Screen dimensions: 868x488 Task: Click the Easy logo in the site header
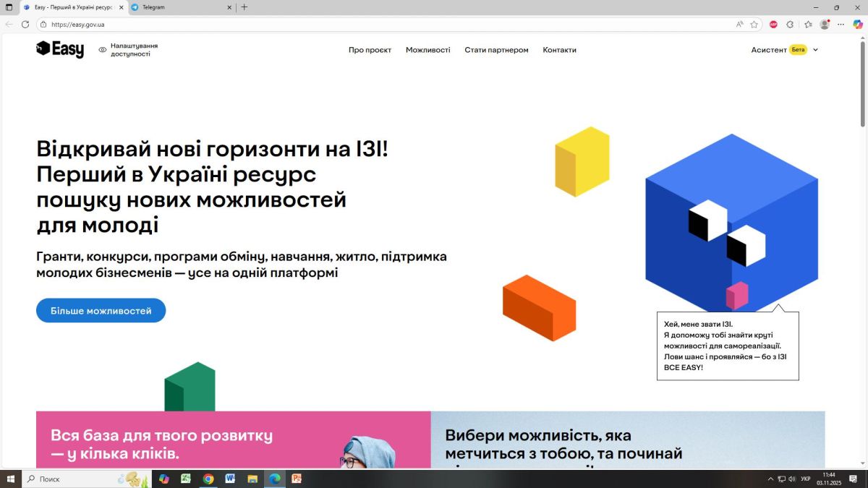[60, 49]
